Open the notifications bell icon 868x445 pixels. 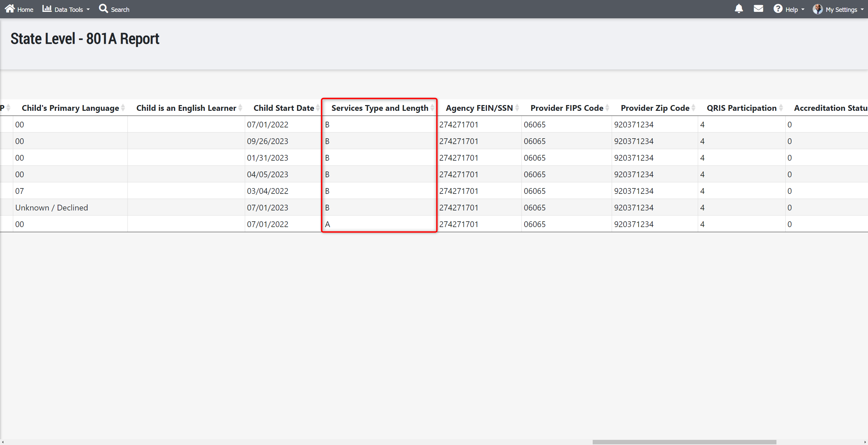coord(739,9)
